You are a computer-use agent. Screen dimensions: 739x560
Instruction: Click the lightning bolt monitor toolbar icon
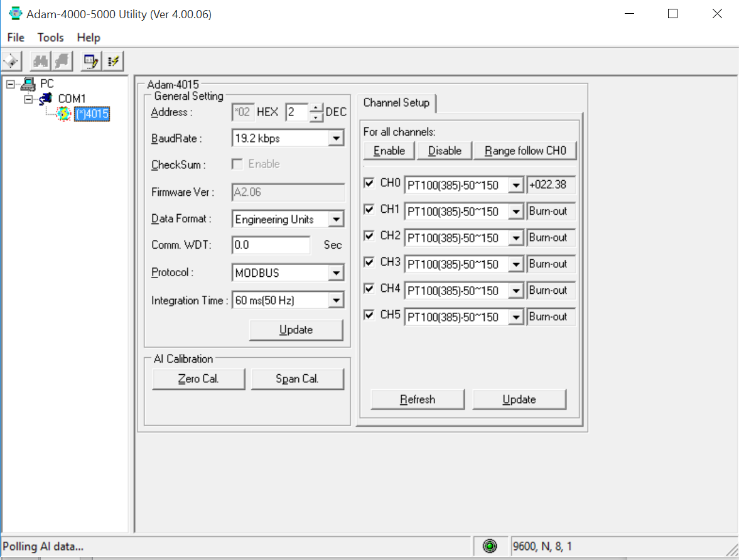pyautogui.click(x=113, y=61)
